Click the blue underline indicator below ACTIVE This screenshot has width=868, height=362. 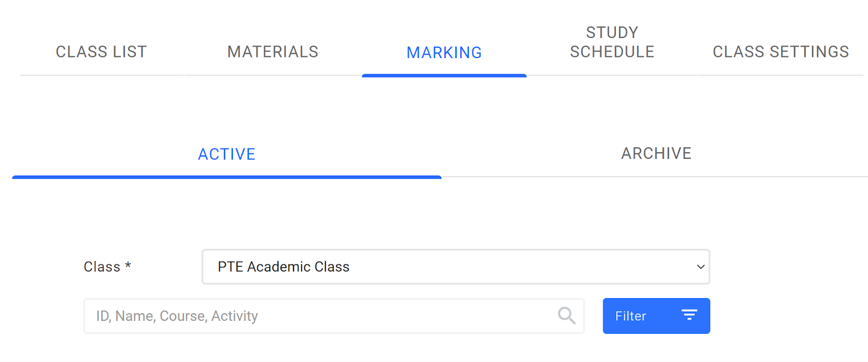click(x=227, y=176)
